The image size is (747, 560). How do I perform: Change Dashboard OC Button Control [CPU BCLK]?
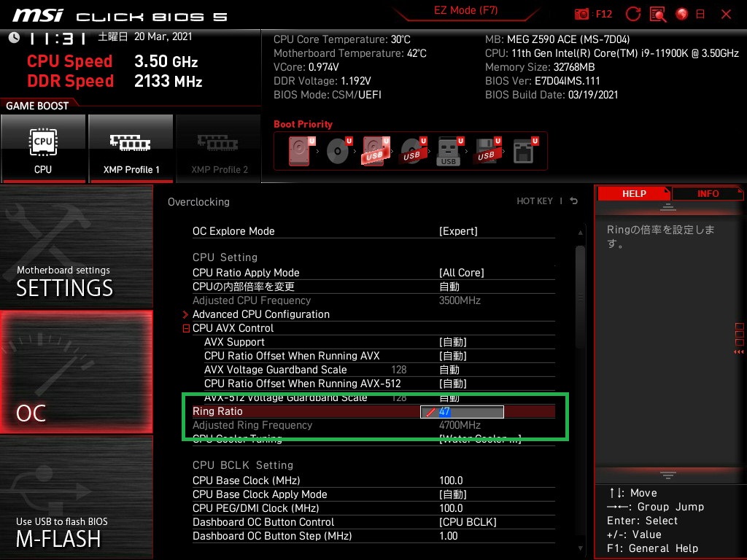click(468, 521)
